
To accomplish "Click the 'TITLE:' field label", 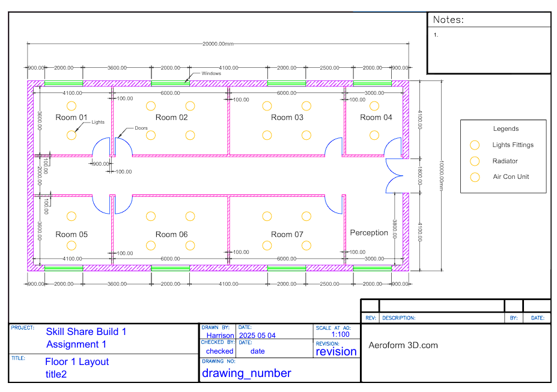I will pyautogui.click(x=18, y=358).
